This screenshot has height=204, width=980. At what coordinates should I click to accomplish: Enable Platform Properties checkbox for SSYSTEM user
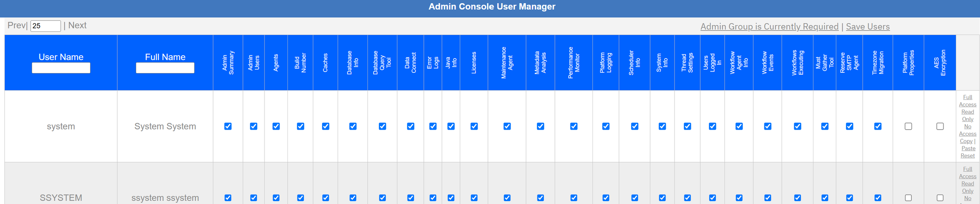tap(908, 198)
